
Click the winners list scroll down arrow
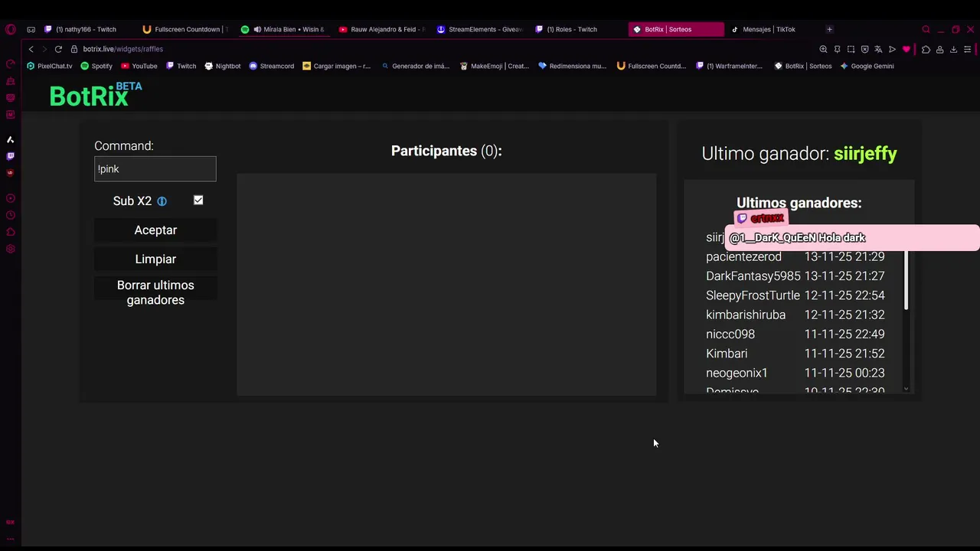click(x=906, y=389)
